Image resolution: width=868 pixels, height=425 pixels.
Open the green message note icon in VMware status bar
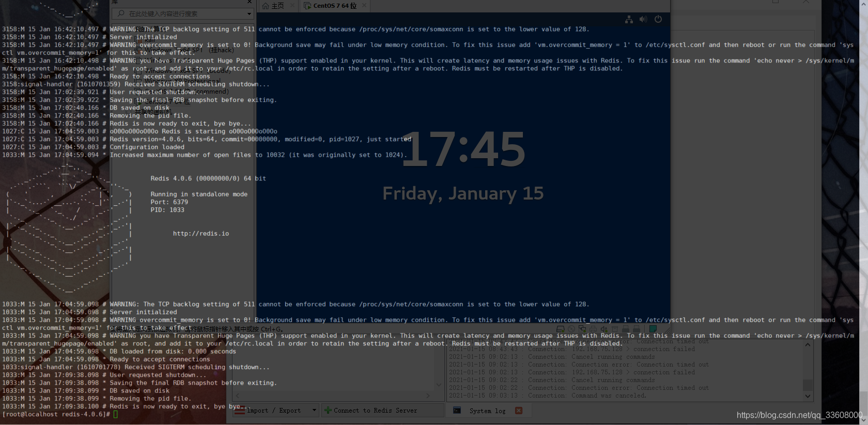pyautogui.click(x=653, y=329)
